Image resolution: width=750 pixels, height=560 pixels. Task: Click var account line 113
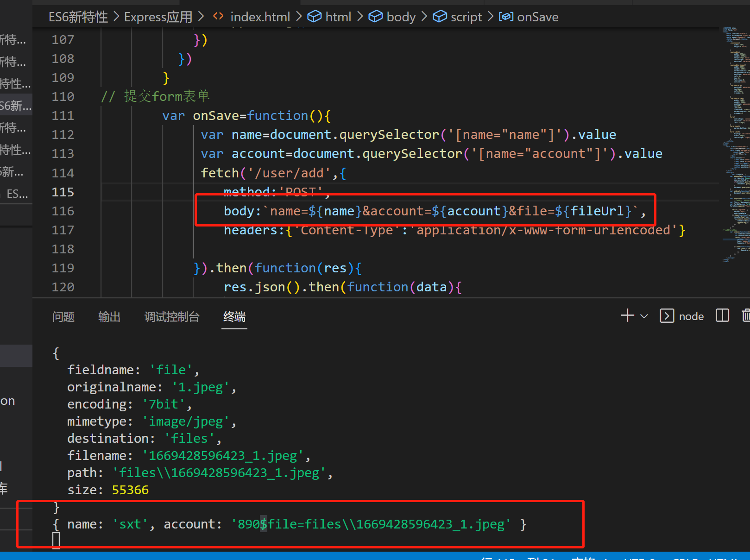pyautogui.click(x=432, y=154)
